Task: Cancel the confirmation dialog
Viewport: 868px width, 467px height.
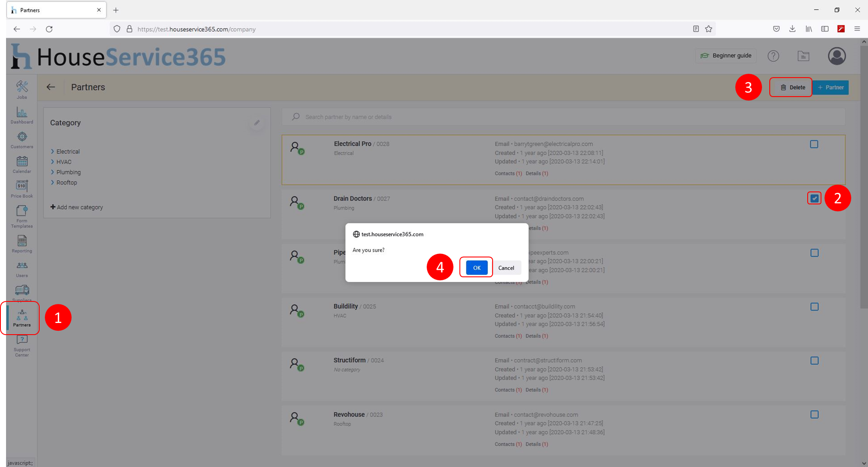Action: click(506, 268)
